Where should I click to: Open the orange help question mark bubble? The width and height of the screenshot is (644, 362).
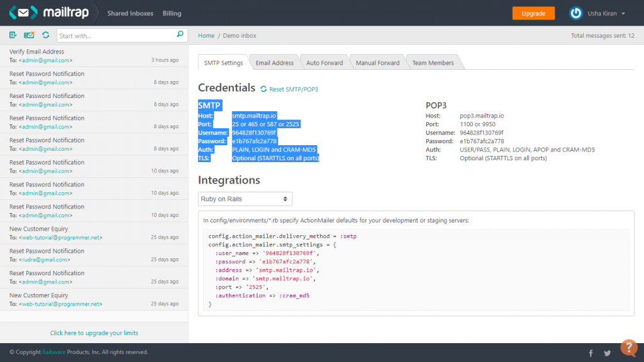coord(628,348)
